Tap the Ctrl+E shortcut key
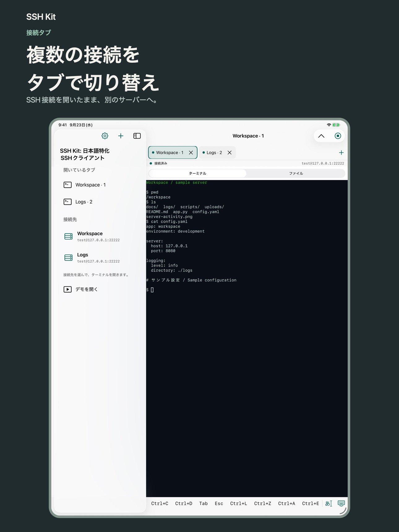This screenshot has height=532, width=399. (311, 504)
